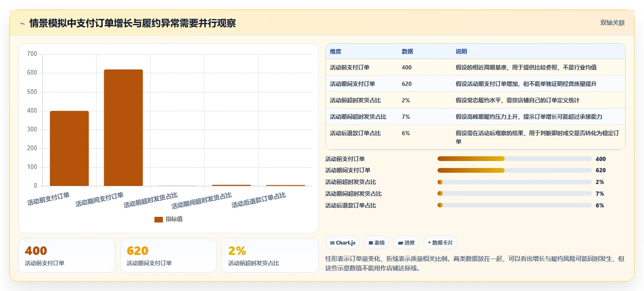Viewport: 644px width, 291px height.
Task: Click the description starting 假设的相近周期基准
Action: 526,68
